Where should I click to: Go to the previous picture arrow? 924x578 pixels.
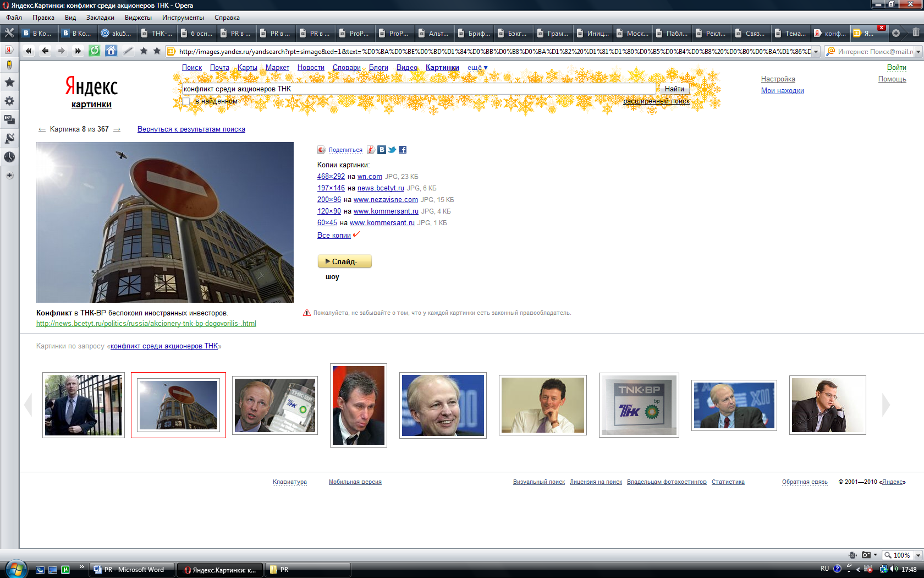click(42, 130)
